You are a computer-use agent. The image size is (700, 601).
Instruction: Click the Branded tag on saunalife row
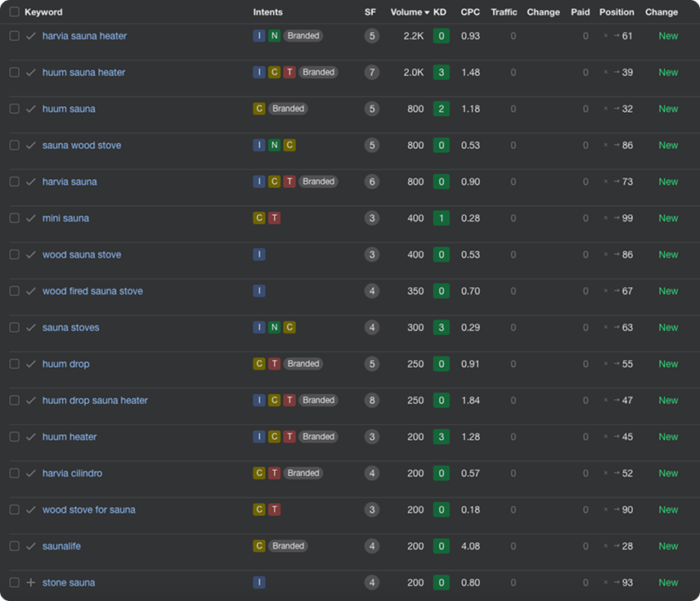coord(288,546)
